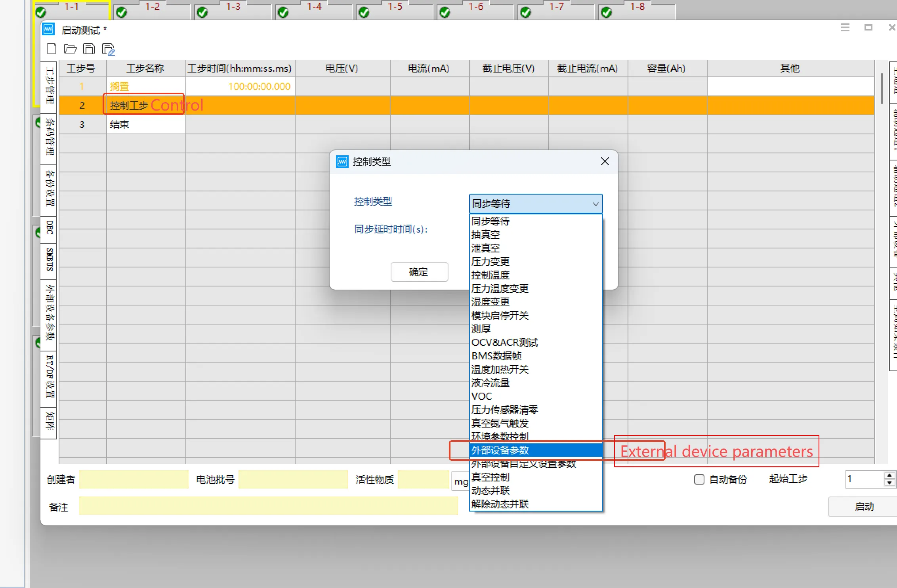
Task: Choose OCV&ACR测试 from the list
Action: tap(536, 342)
